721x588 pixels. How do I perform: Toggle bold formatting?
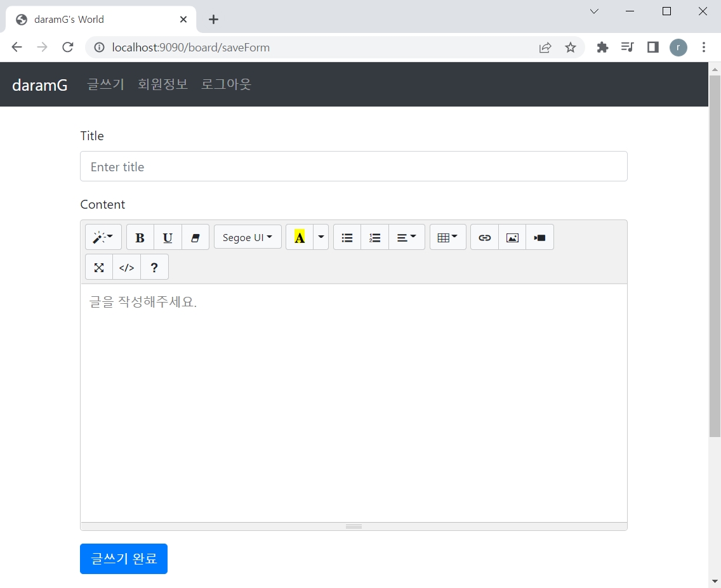click(x=140, y=237)
